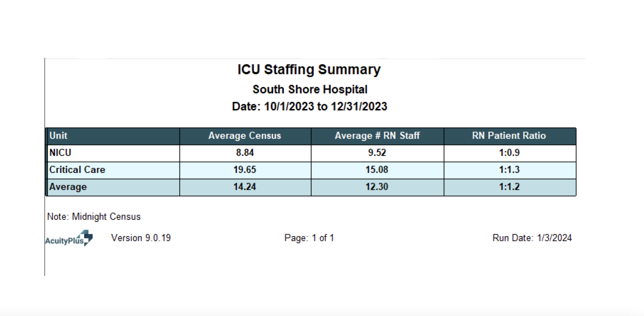Click the Average row label
The image size is (644, 316).
point(68,187)
